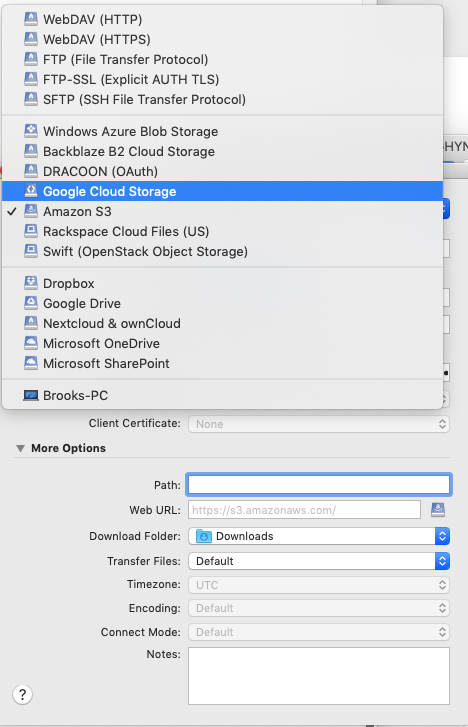Image resolution: width=468 pixels, height=727 pixels.
Task: Select FTP-SSL (Explicit AUTH TLS)
Action: click(223, 79)
